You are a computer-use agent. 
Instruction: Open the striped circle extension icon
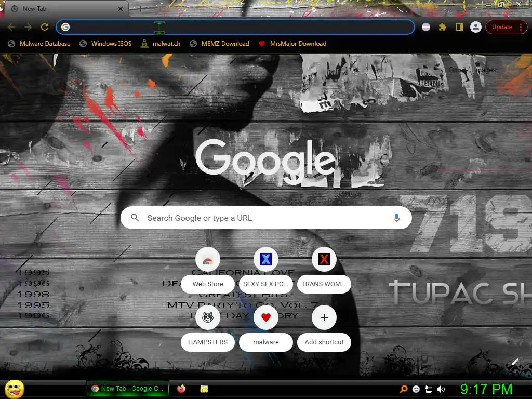tap(426, 27)
